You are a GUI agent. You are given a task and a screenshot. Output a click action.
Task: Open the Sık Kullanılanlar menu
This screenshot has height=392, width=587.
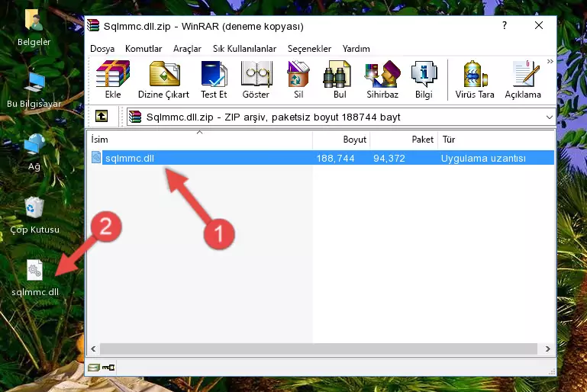244,49
